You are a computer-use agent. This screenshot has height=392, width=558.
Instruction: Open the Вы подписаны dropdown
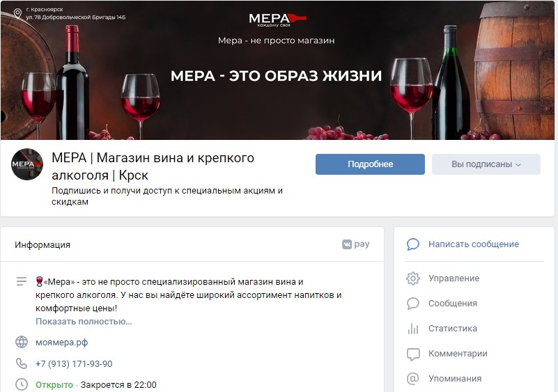(486, 164)
